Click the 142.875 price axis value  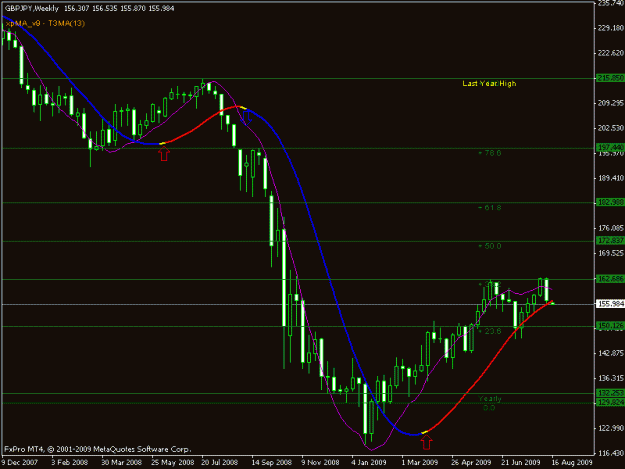click(x=611, y=353)
